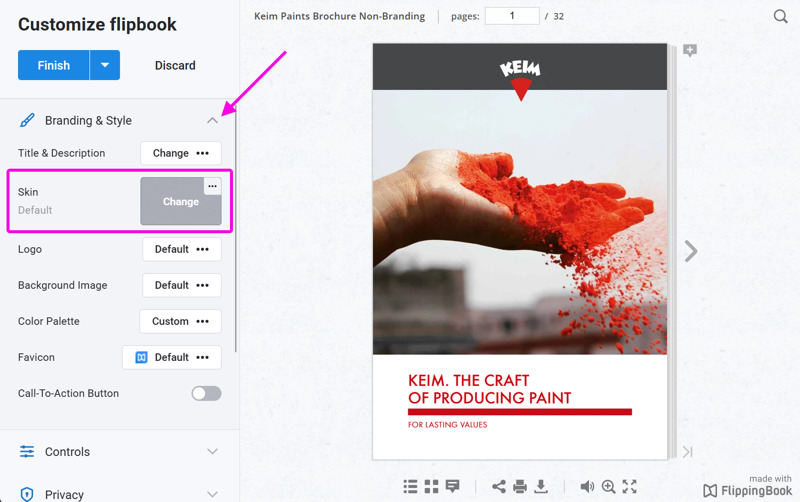Click the Finish button

coord(54,65)
